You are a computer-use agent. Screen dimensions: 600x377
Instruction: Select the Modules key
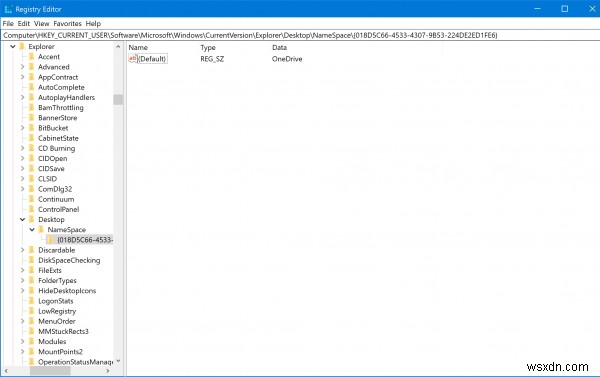point(52,341)
